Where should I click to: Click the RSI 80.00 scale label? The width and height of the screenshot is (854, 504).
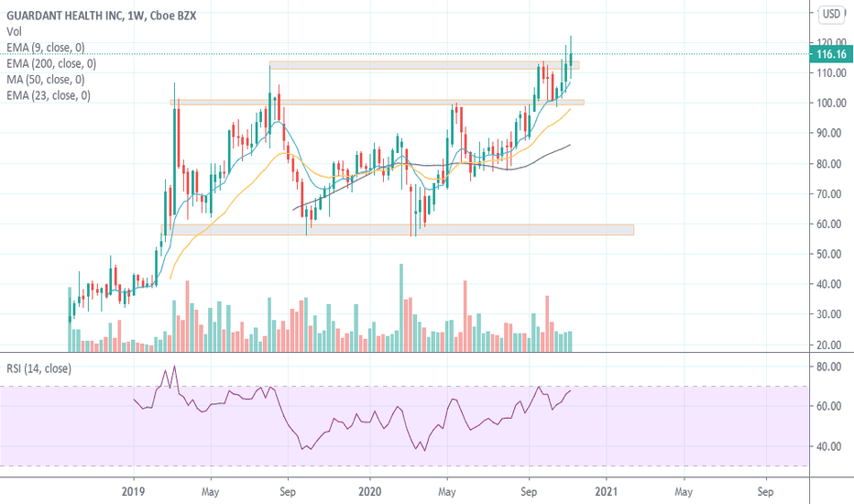(828, 367)
